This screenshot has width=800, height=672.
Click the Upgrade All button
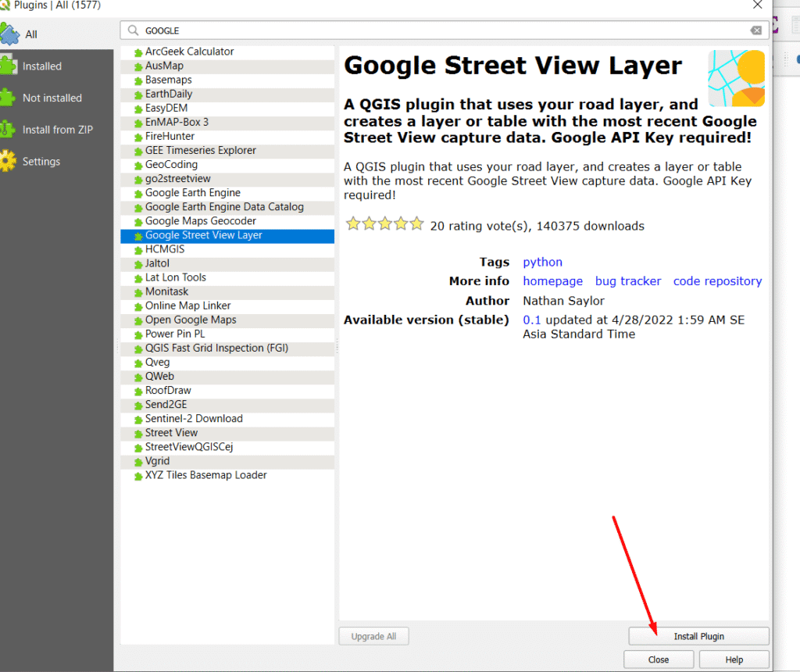[x=373, y=636]
